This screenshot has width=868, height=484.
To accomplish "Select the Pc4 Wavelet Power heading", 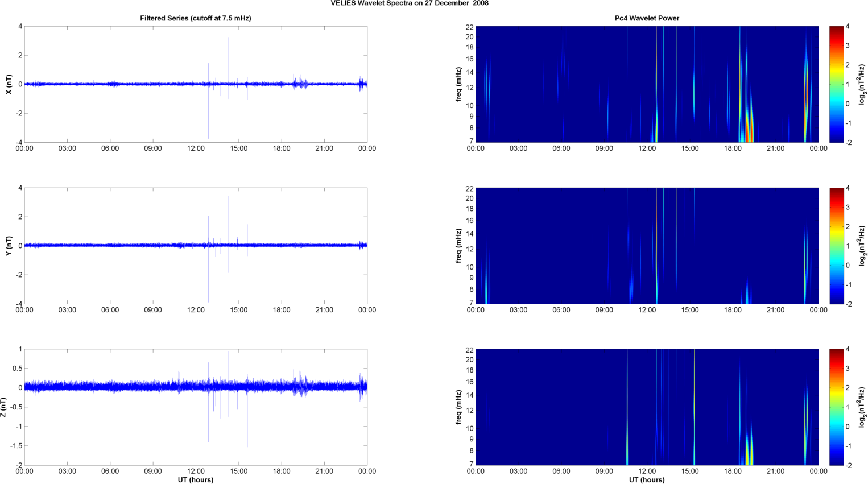I will click(x=647, y=18).
